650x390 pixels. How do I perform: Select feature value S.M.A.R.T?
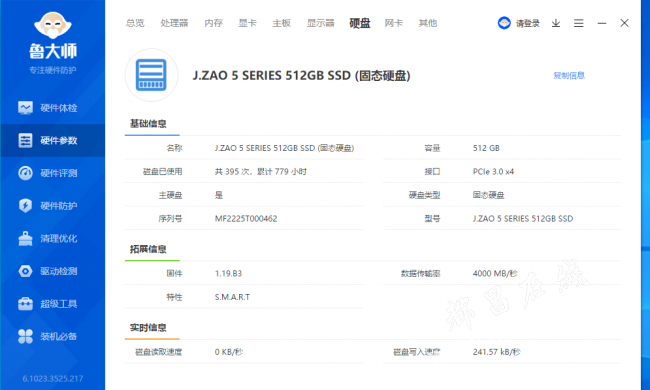click(232, 297)
